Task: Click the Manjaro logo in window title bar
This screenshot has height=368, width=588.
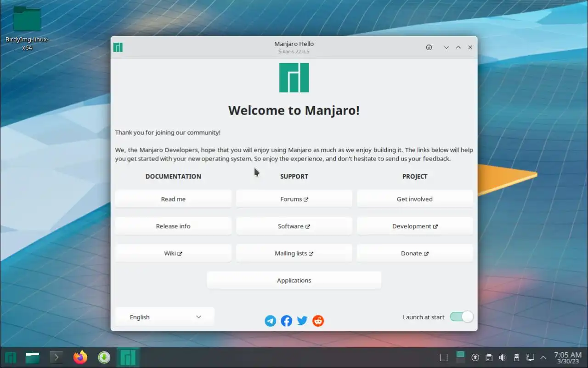Action: [x=118, y=47]
